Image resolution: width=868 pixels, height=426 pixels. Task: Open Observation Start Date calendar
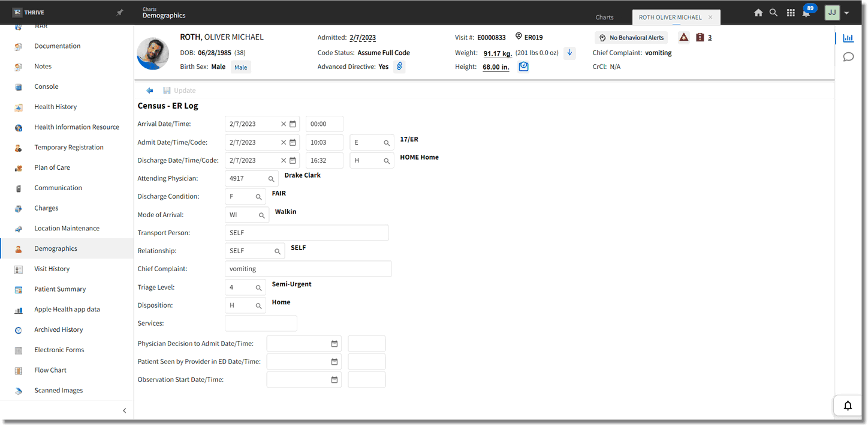tap(334, 380)
